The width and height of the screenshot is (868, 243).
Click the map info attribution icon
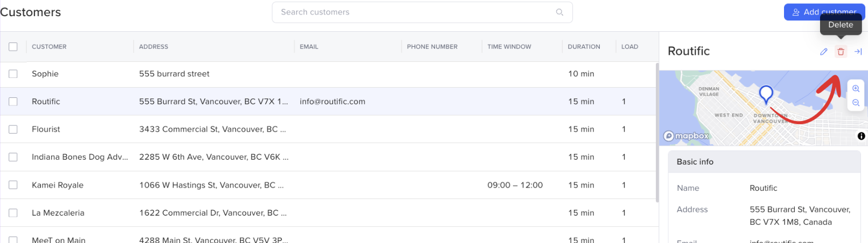(861, 136)
